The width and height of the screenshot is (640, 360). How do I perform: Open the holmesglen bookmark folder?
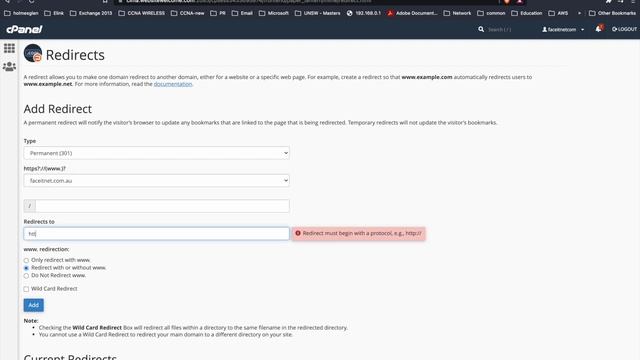click(x=21, y=13)
